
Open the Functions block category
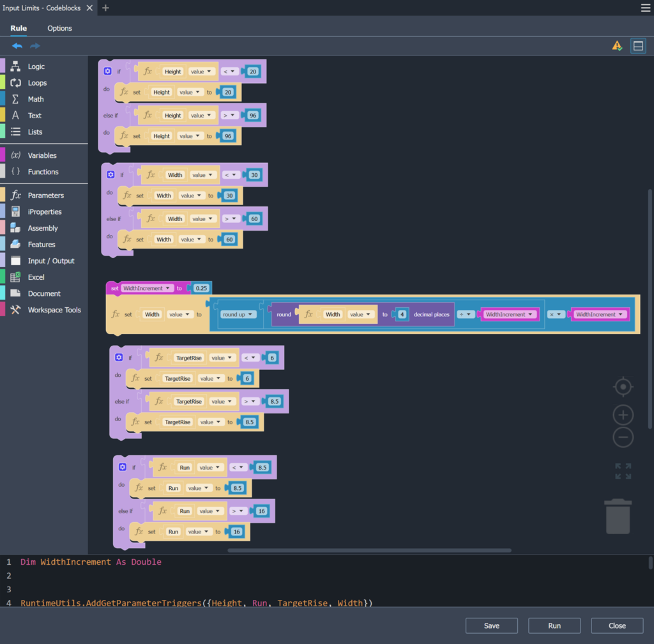coord(44,171)
